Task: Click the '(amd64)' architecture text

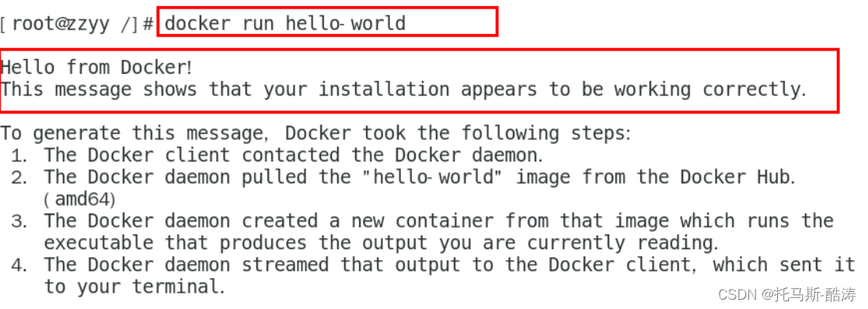Action: coord(79,200)
